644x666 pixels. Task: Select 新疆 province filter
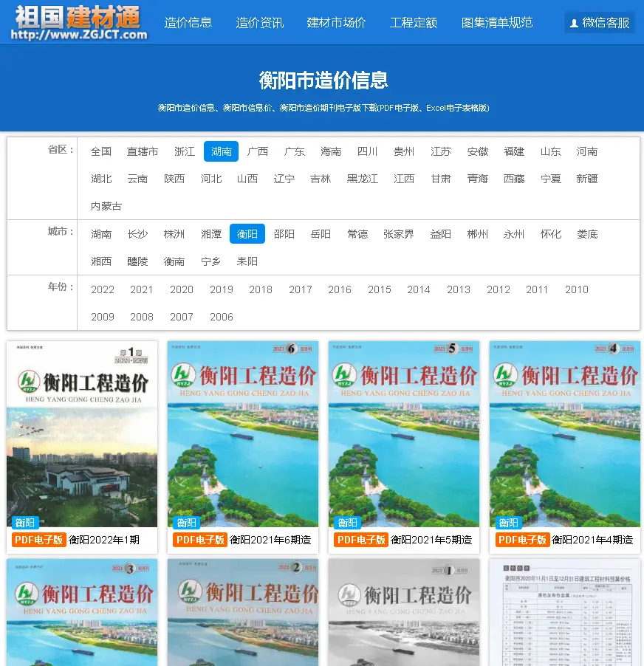pyautogui.click(x=587, y=179)
